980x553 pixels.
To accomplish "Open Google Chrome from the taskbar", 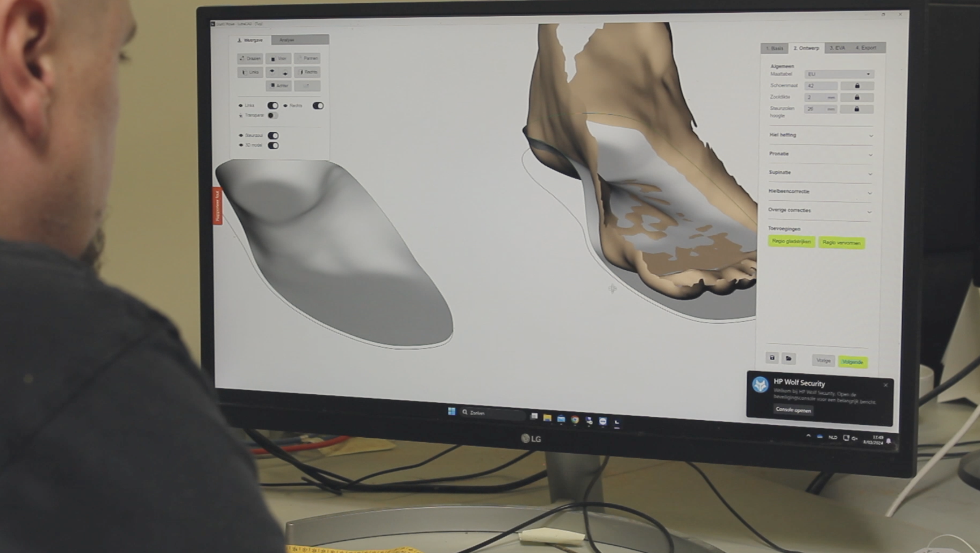I will pos(575,419).
